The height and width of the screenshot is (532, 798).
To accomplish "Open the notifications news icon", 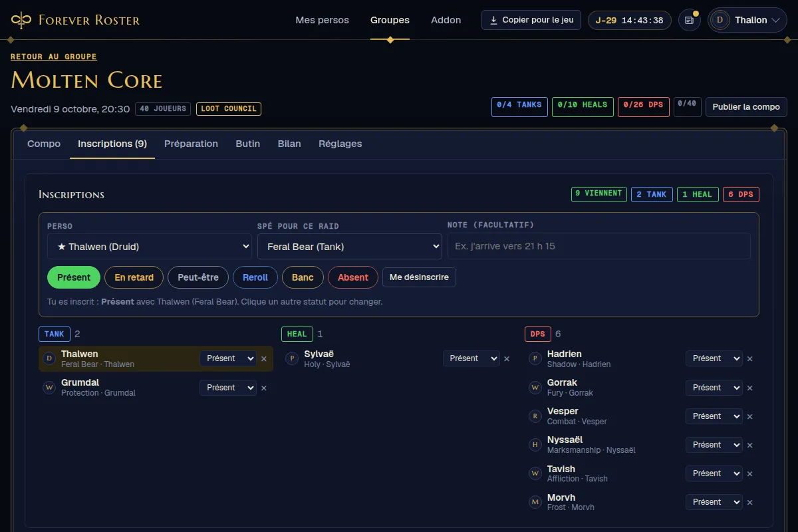I will coord(690,20).
